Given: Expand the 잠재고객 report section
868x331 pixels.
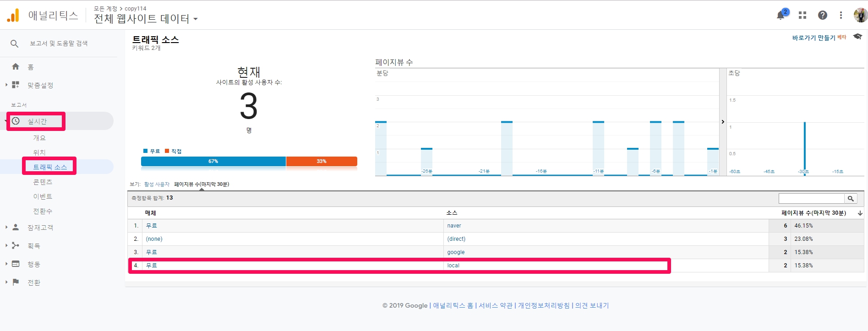Looking at the screenshot, I should tap(40, 228).
